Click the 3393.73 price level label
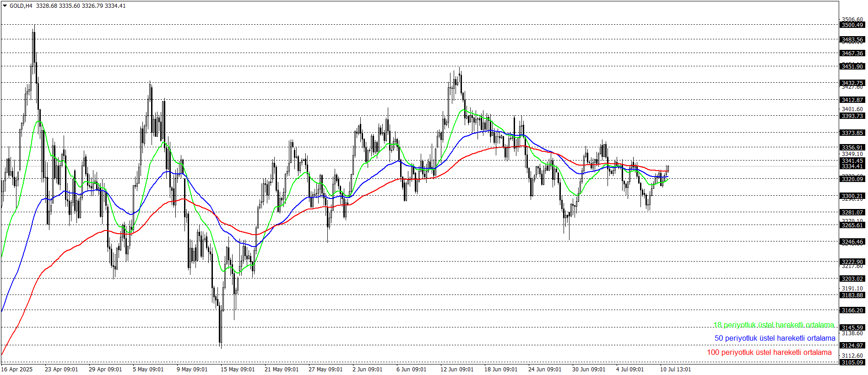Screen dimensions: 868x375 (x=852, y=116)
